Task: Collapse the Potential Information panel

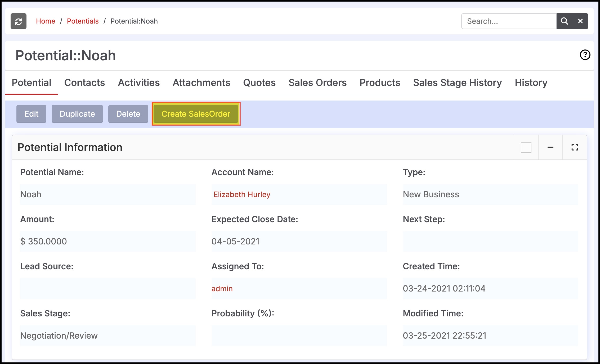Action: pyautogui.click(x=550, y=147)
